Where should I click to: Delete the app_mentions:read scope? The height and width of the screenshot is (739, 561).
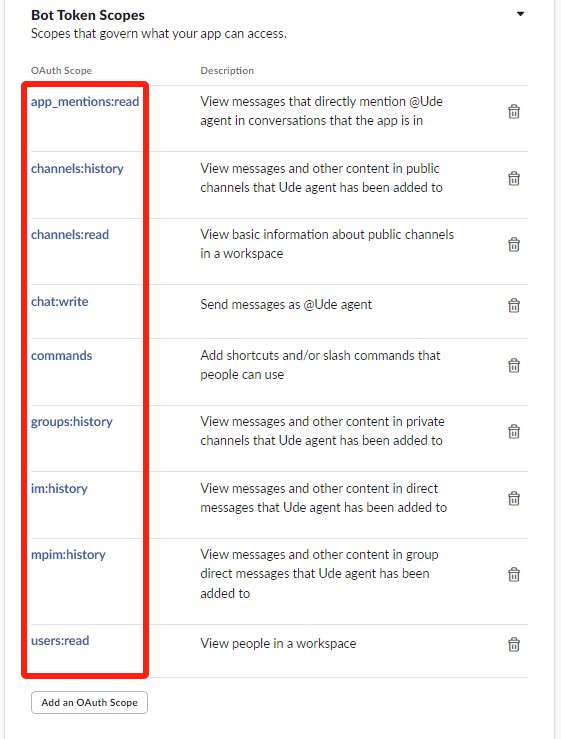click(514, 111)
